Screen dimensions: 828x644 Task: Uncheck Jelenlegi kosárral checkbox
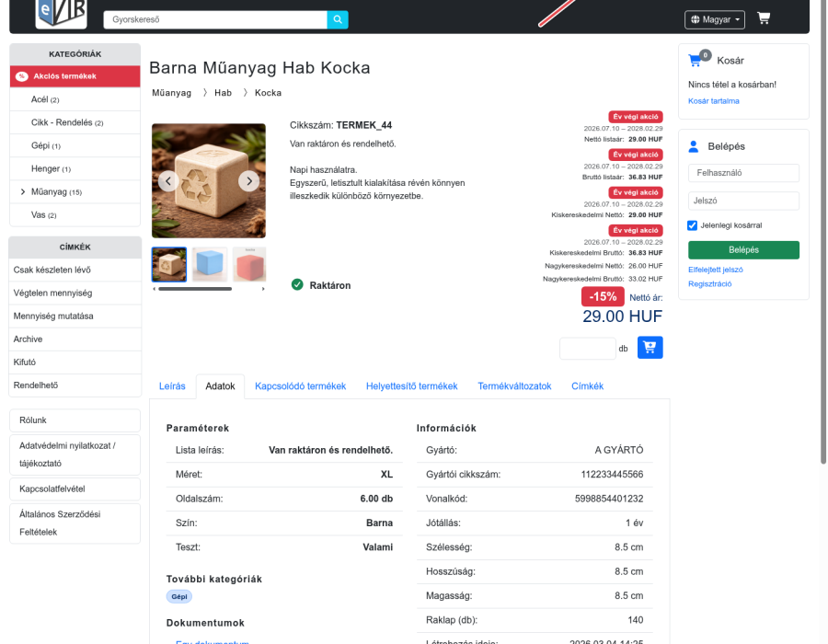(x=692, y=225)
